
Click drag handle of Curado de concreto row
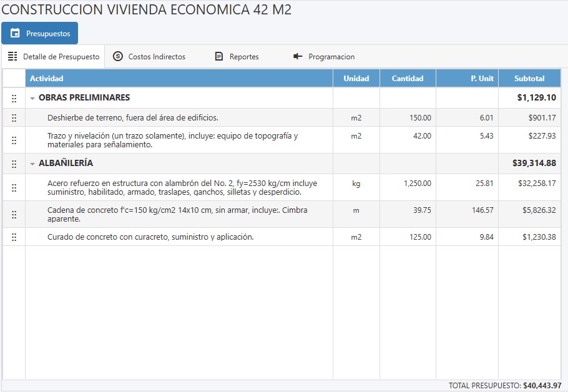[14, 237]
